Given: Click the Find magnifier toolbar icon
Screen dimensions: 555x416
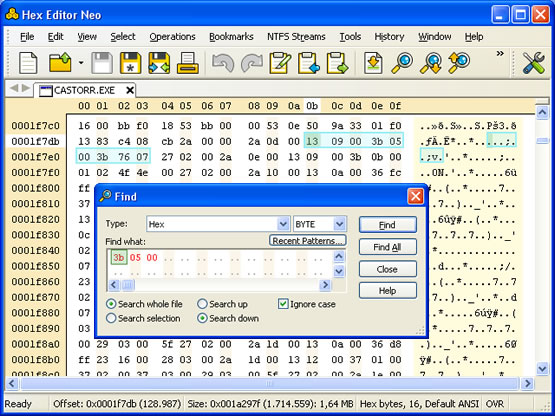Looking at the screenshot, I should tap(402, 63).
